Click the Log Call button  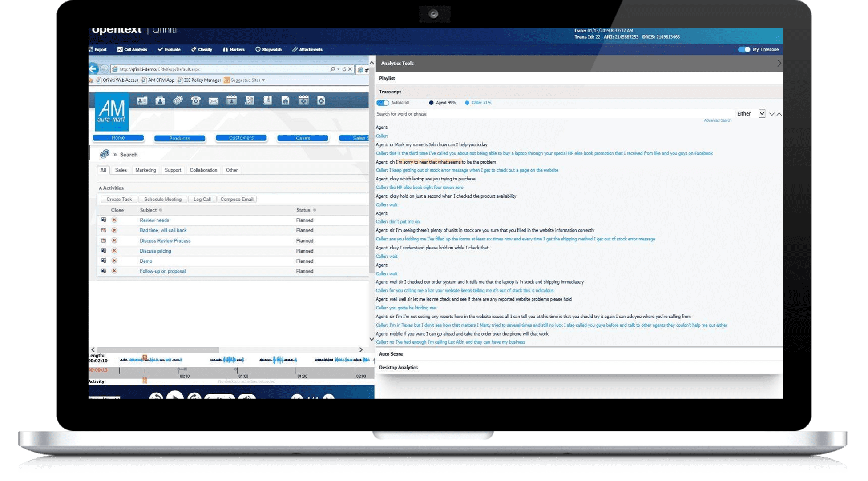click(202, 199)
